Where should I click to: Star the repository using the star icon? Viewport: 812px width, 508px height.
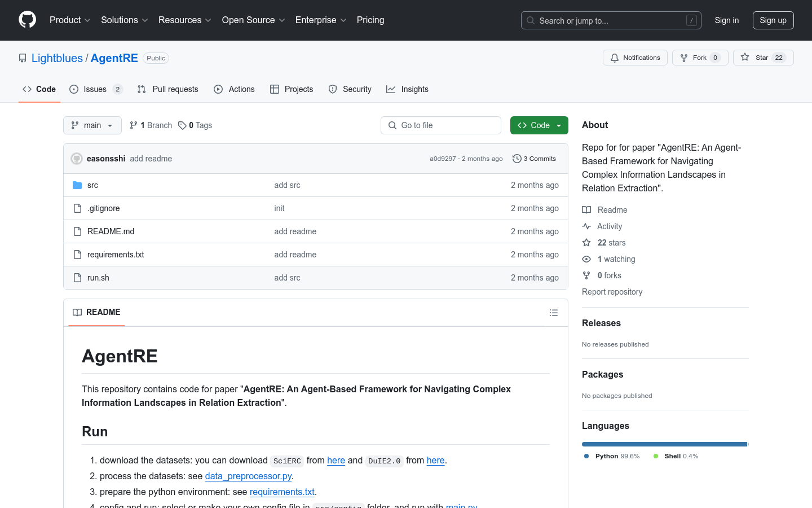pos(745,58)
